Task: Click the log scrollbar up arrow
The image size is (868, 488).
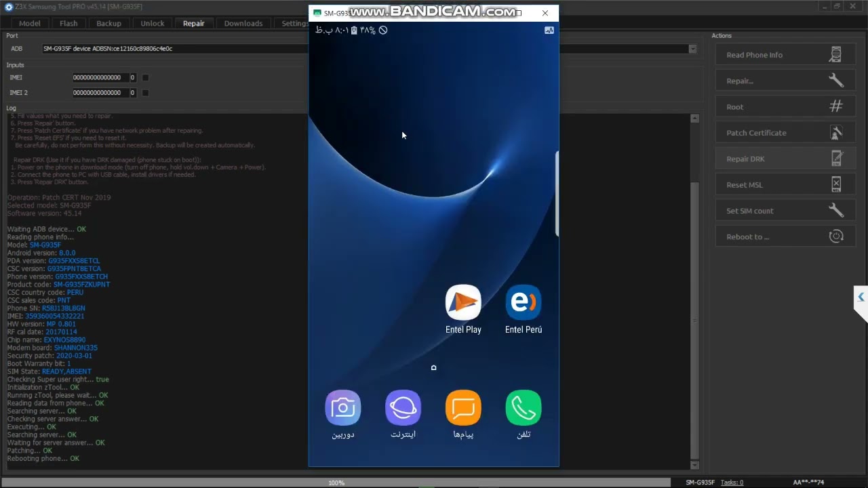Action: point(694,119)
